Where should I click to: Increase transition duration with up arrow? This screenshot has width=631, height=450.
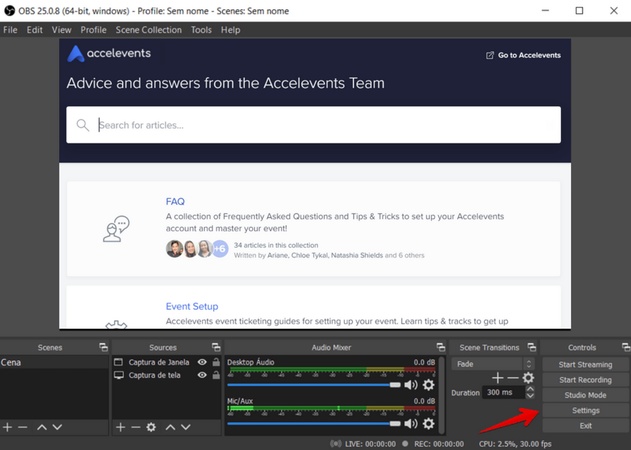(530, 389)
